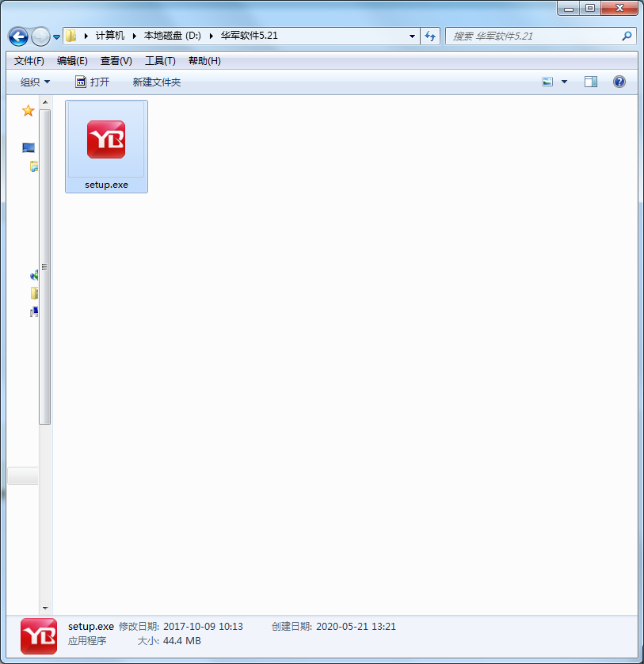Open the 组织 dropdown

click(x=35, y=82)
